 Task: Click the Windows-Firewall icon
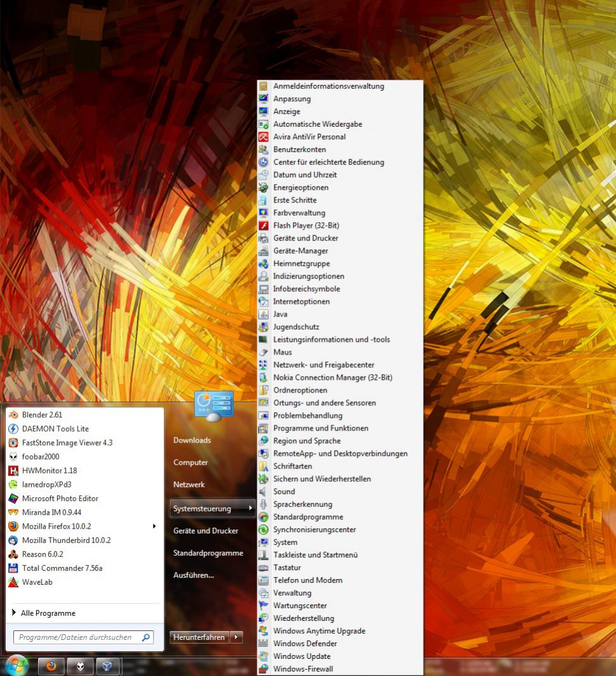pos(263,668)
